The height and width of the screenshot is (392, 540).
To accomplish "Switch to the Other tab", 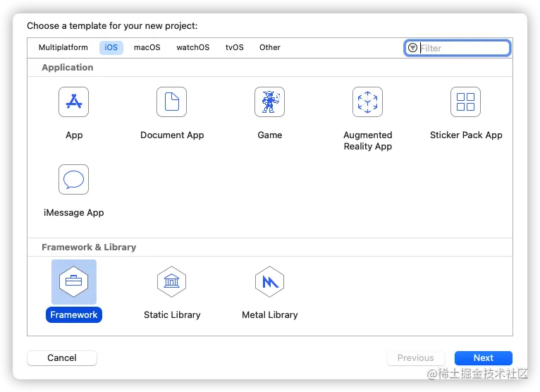I will 270,47.
